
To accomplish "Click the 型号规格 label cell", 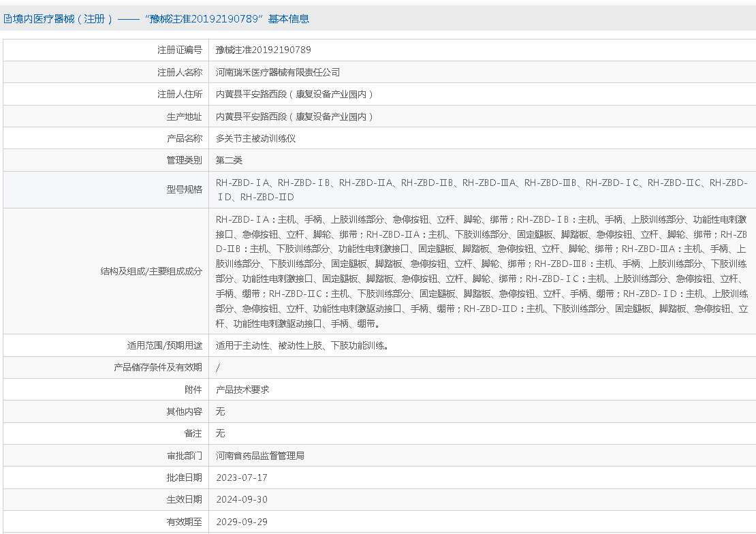I will [x=185, y=189].
